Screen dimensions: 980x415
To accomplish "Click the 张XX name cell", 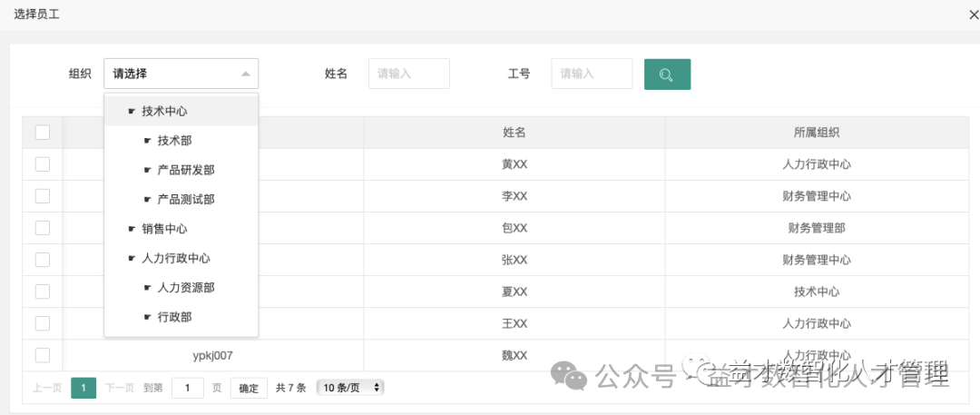I will click(x=514, y=260).
